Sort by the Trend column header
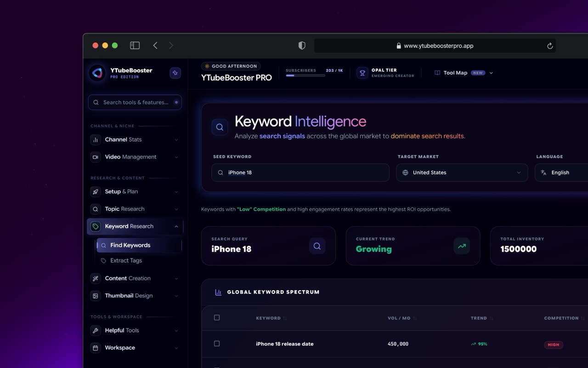Viewport: 588px width, 368px height. (482, 318)
